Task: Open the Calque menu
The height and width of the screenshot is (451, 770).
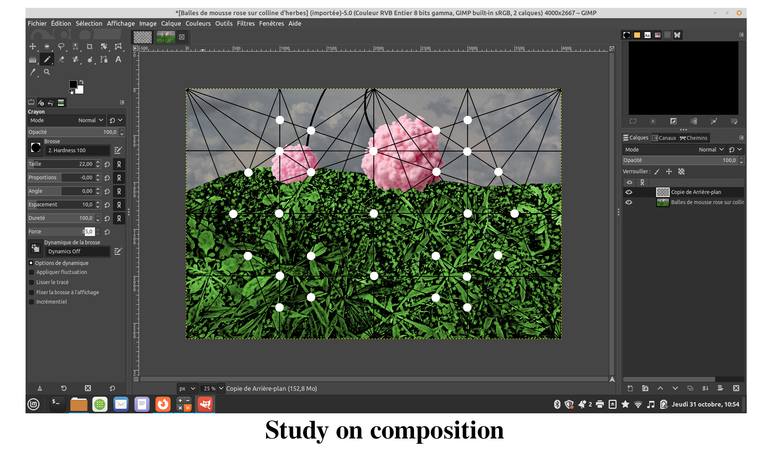Action: pos(171,23)
